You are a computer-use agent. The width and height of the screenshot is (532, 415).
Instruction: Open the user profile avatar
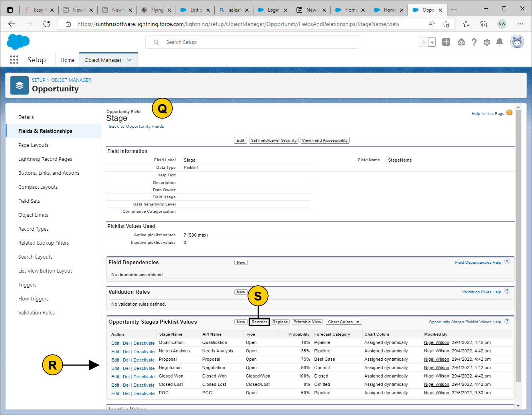point(517,41)
